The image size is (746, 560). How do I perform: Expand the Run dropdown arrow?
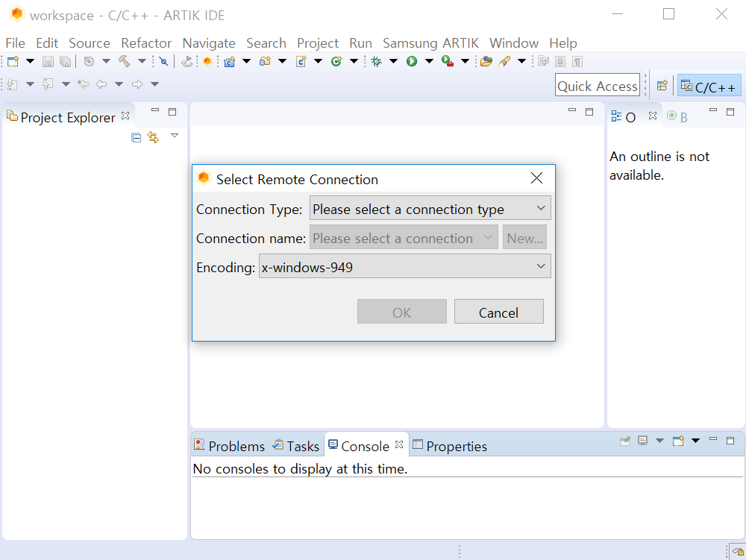429,61
